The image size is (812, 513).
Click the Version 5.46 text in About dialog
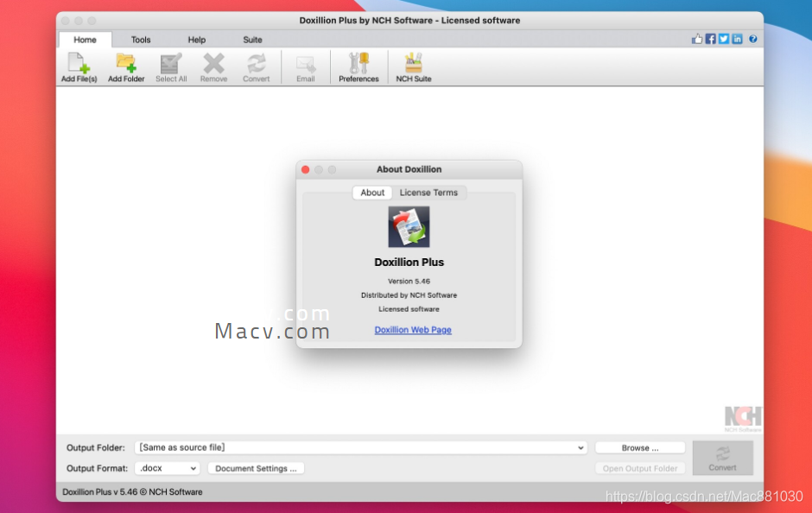click(x=409, y=281)
